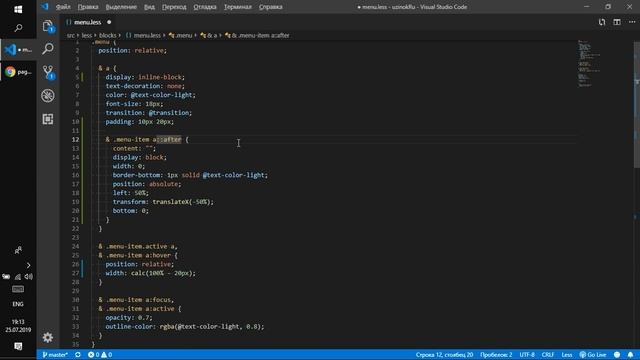The width and height of the screenshot is (640, 360).
Task: Click the 'transform: translateX(-50%);' line
Action: (163, 202)
